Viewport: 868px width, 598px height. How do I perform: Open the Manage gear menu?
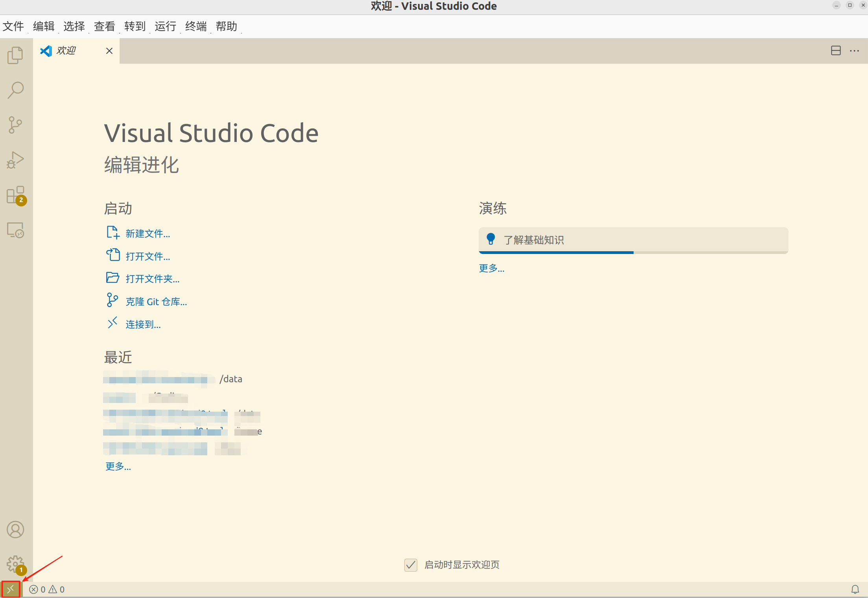pyautogui.click(x=15, y=564)
